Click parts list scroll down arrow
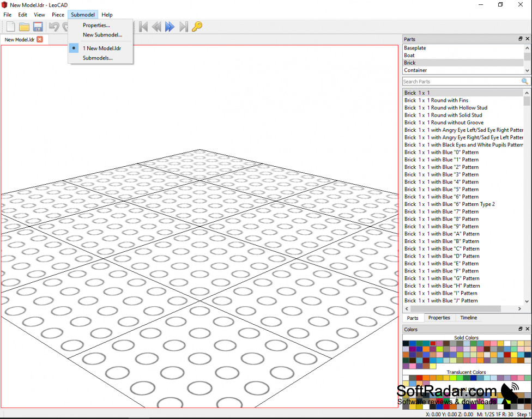This screenshot has width=532, height=419. pyautogui.click(x=527, y=301)
